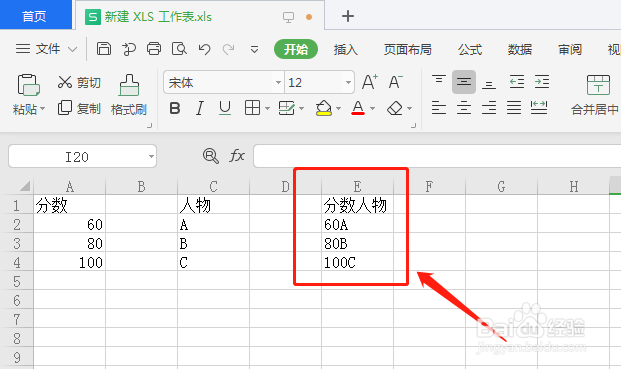Viewport: 621px width, 369px height.
Task: Open the 文件 menu dropdown arrow
Action: coord(72,49)
